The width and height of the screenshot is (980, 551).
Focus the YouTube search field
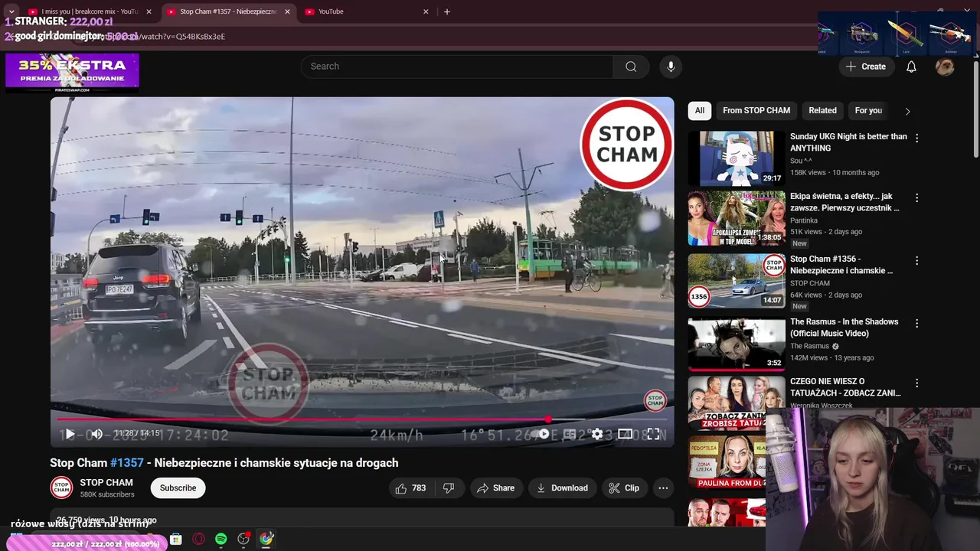[x=457, y=67]
